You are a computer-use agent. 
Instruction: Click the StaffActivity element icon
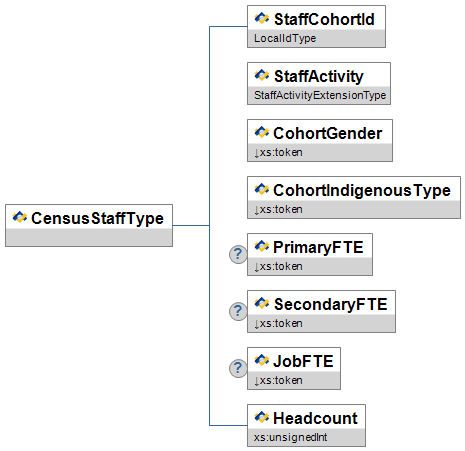(x=262, y=75)
